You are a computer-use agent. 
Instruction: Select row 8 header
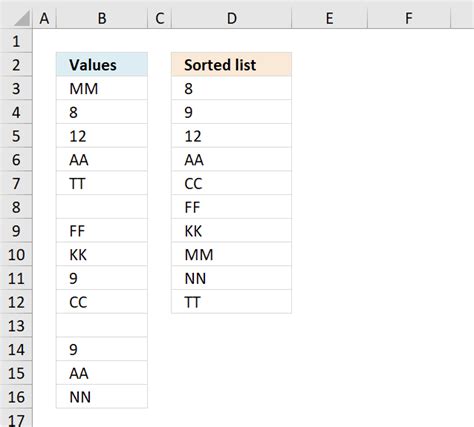coord(16,207)
